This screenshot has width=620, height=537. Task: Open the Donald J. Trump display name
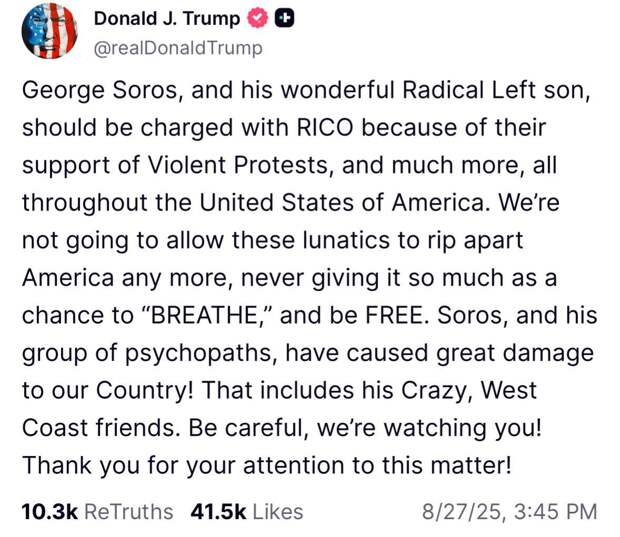coord(167,19)
